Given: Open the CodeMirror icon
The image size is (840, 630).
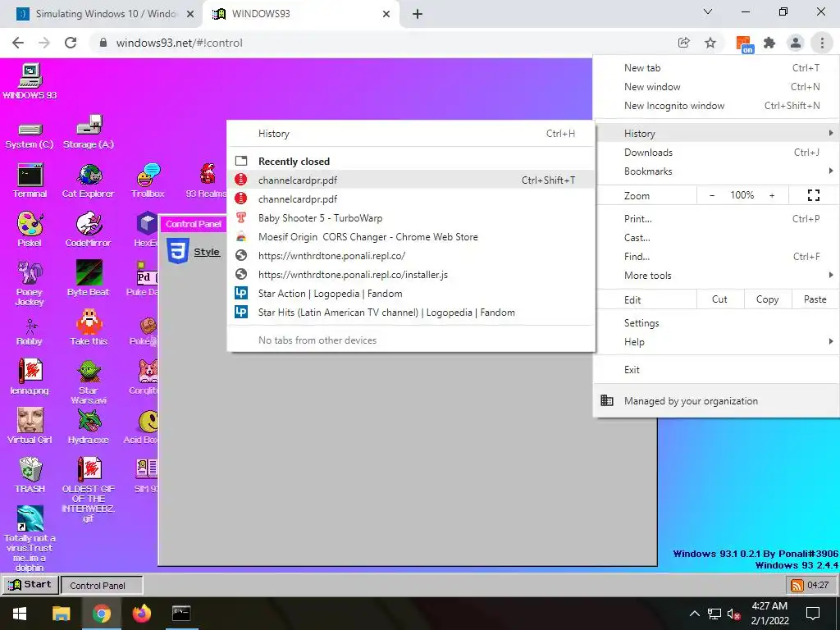Looking at the screenshot, I should pos(89,230).
